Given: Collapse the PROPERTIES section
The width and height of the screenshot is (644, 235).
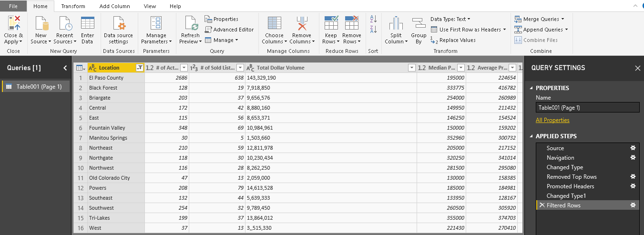Looking at the screenshot, I should [x=532, y=88].
